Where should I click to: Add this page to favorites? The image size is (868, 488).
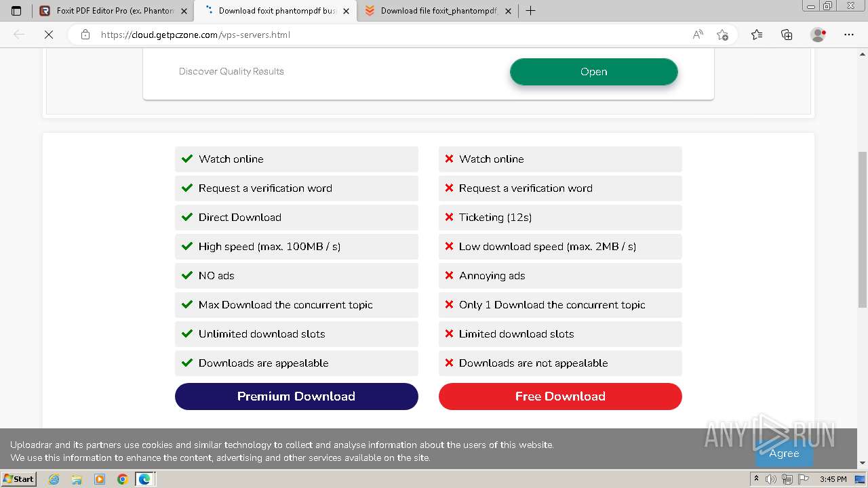722,35
